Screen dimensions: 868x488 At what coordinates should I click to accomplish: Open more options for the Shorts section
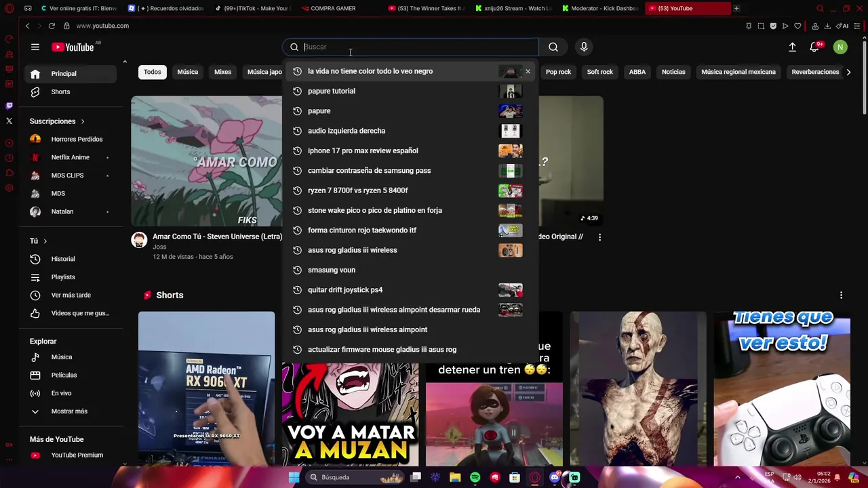pos(841,295)
